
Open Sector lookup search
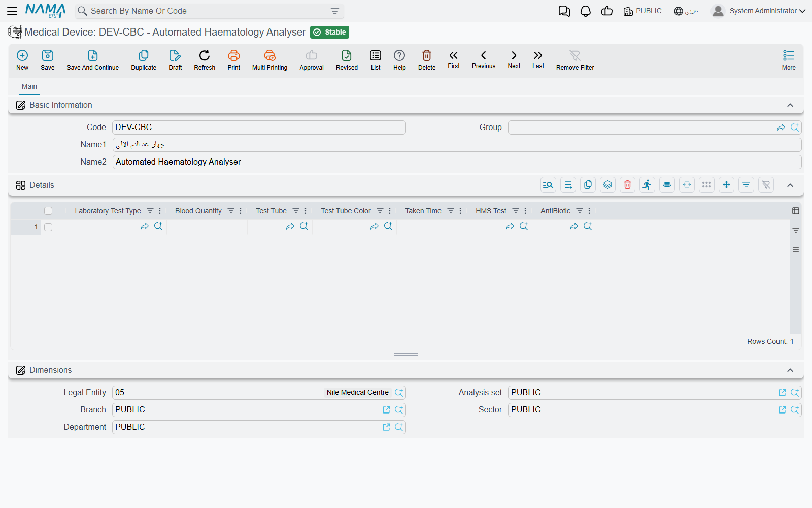[x=795, y=410]
